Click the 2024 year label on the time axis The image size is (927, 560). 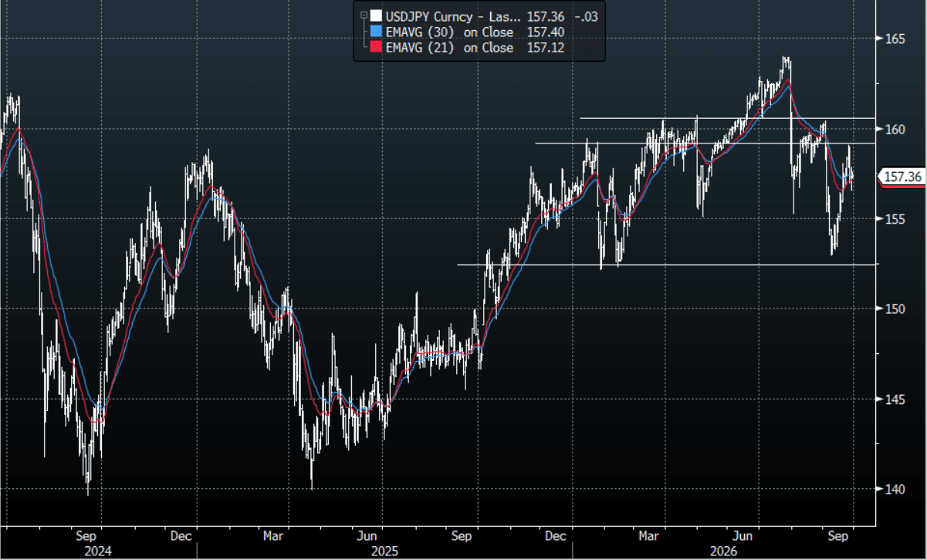[x=98, y=551]
